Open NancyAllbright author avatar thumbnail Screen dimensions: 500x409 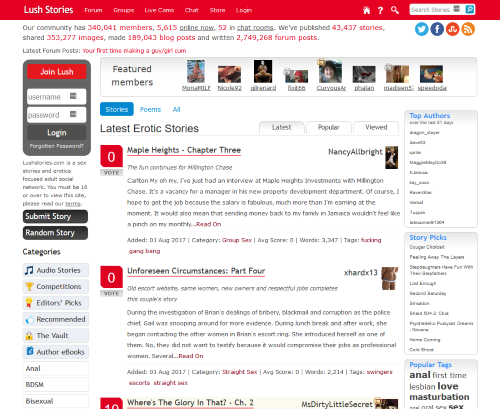pyautogui.click(x=392, y=157)
